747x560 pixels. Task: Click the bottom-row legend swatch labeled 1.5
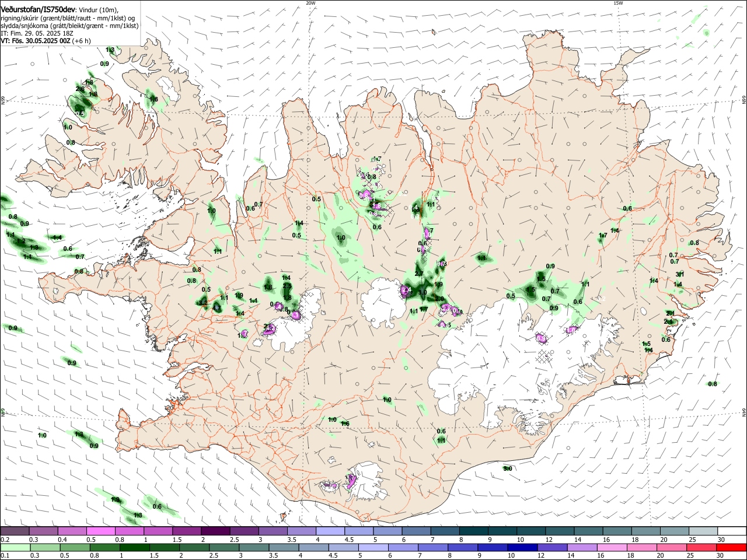click(165, 547)
